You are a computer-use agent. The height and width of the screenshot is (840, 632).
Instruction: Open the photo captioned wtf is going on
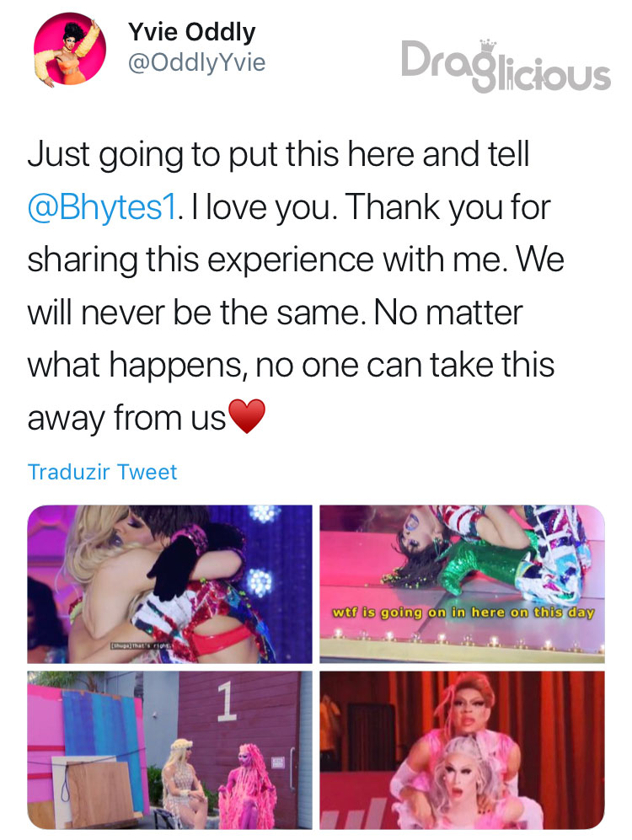[x=463, y=584]
